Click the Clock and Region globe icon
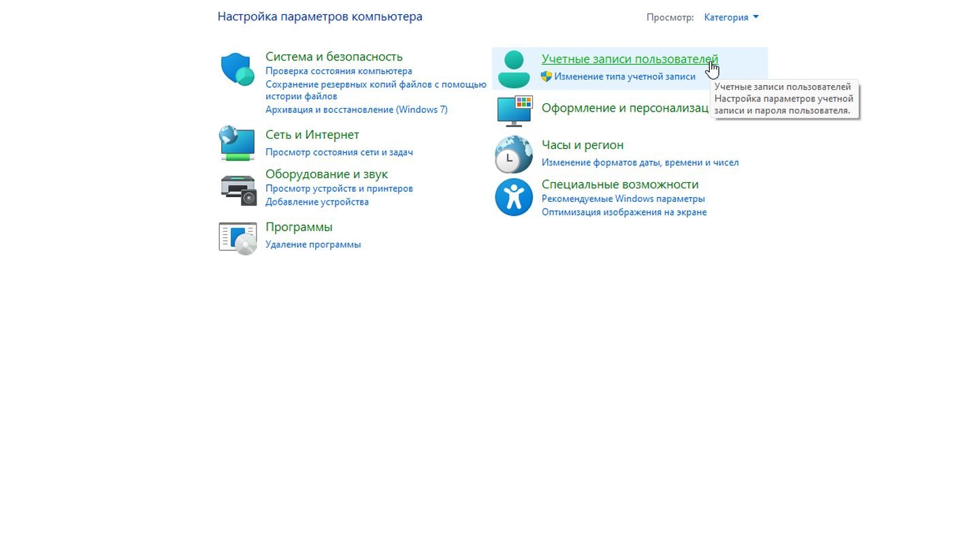The image size is (980, 544). 514,154
